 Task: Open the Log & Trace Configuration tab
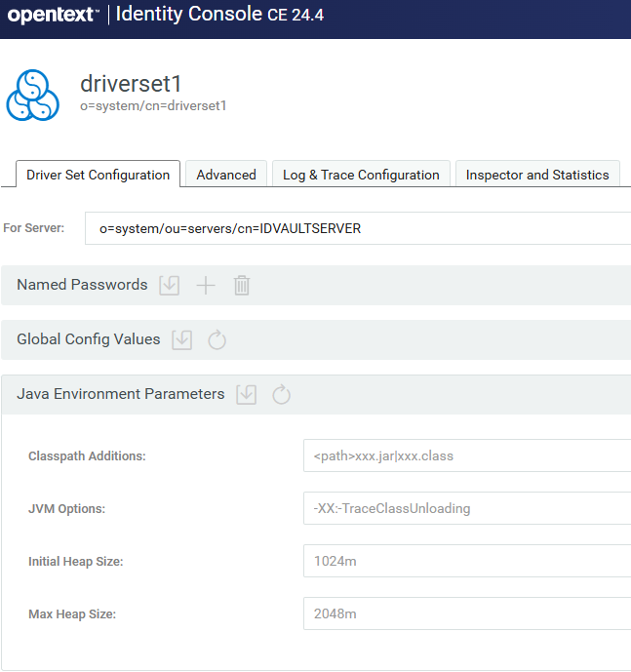tap(361, 175)
